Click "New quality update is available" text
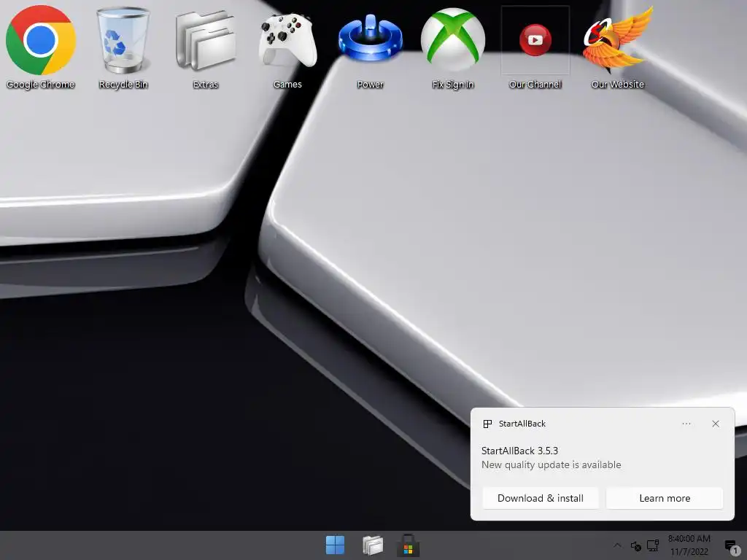This screenshot has height=560, width=747. (x=551, y=464)
